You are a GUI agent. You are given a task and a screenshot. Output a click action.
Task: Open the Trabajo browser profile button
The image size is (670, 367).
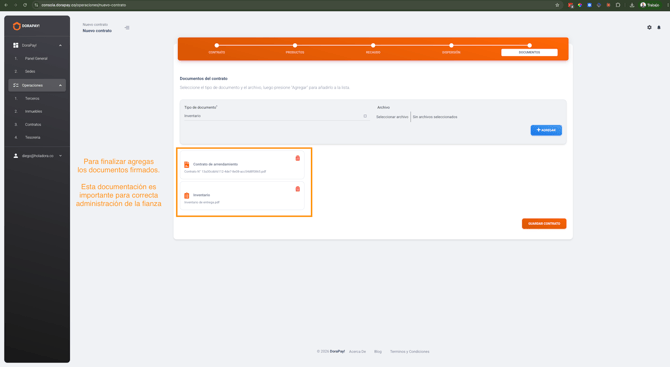649,5
